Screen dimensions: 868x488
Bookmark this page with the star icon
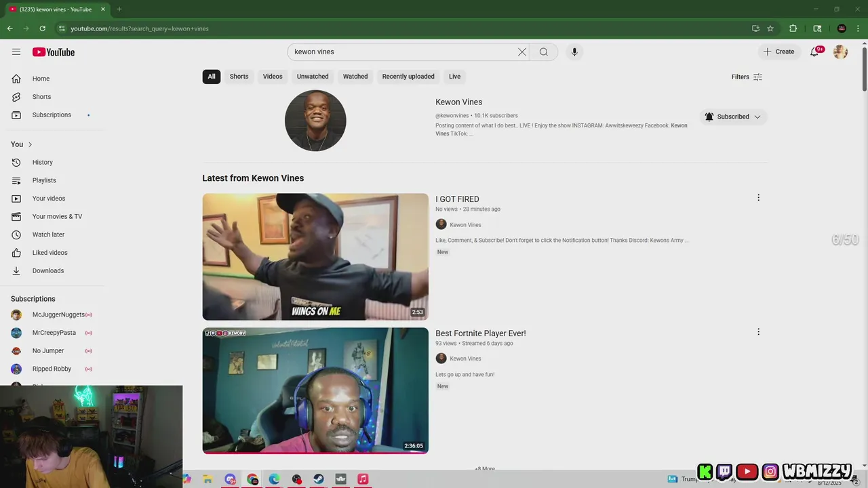coord(770,28)
